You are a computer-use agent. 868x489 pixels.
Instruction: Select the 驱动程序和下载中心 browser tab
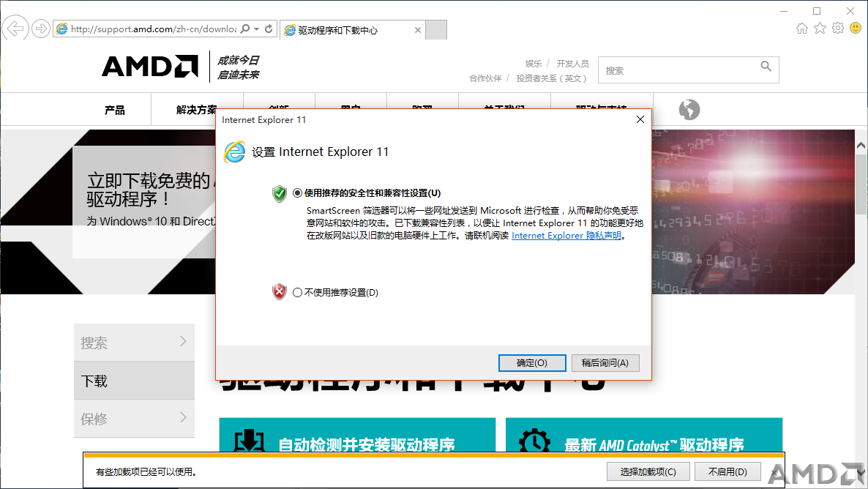[353, 30]
